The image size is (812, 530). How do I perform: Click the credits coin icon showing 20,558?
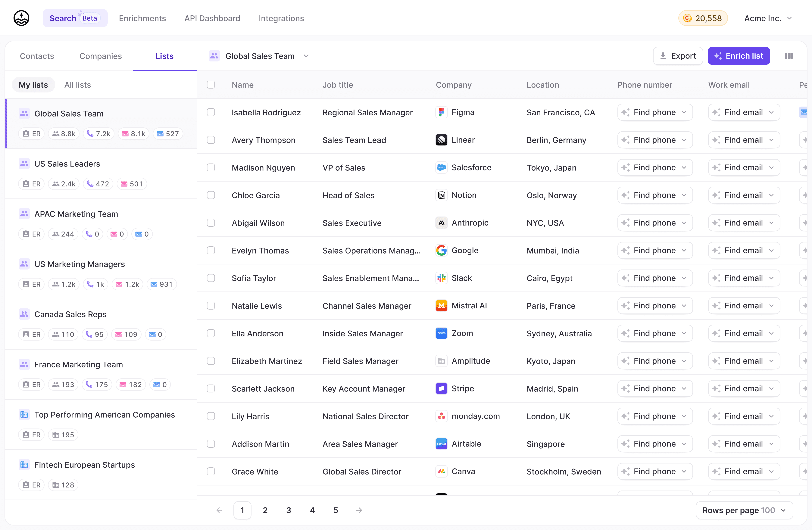[x=687, y=18]
